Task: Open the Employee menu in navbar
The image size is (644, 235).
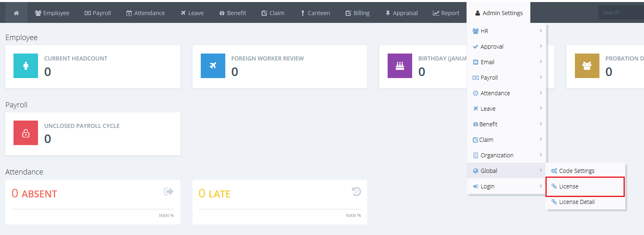Action: tap(52, 13)
